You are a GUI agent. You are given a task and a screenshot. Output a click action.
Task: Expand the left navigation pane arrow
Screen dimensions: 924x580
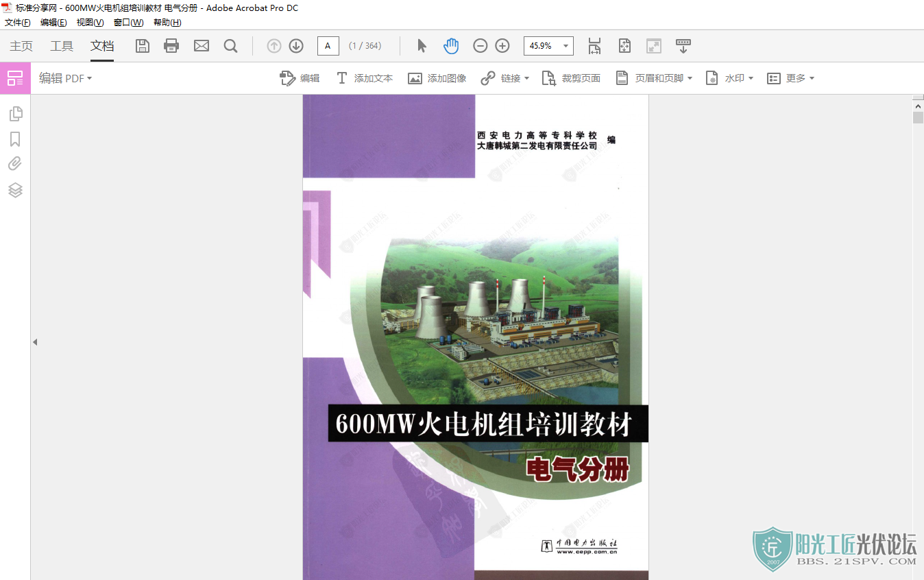(35, 341)
